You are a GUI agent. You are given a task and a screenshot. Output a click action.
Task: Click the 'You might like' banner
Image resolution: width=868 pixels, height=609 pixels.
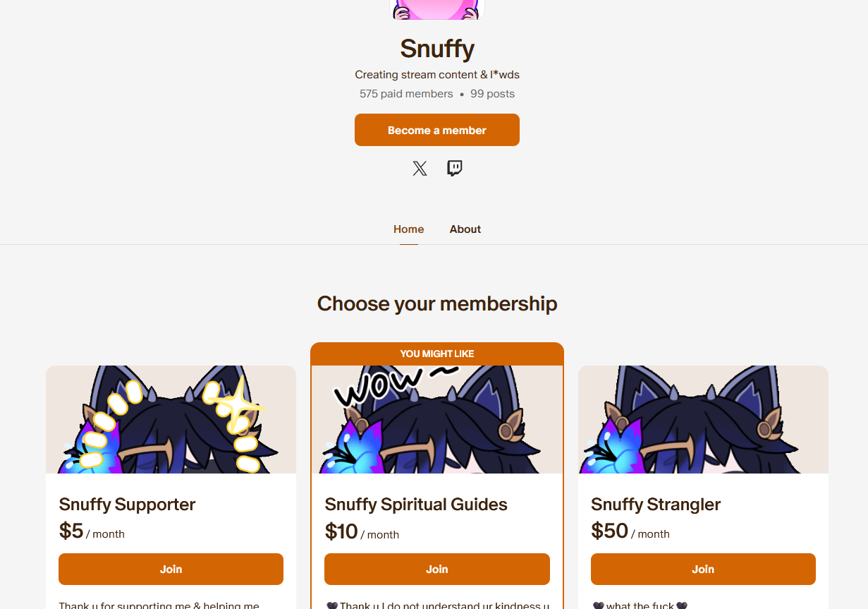coord(437,354)
